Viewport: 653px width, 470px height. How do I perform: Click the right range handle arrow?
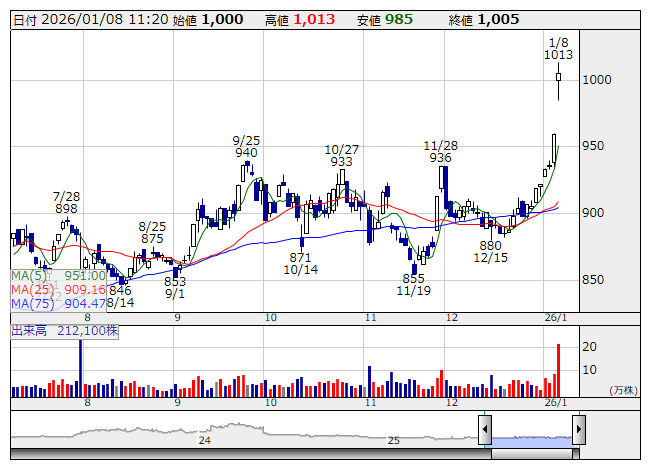click(x=579, y=430)
